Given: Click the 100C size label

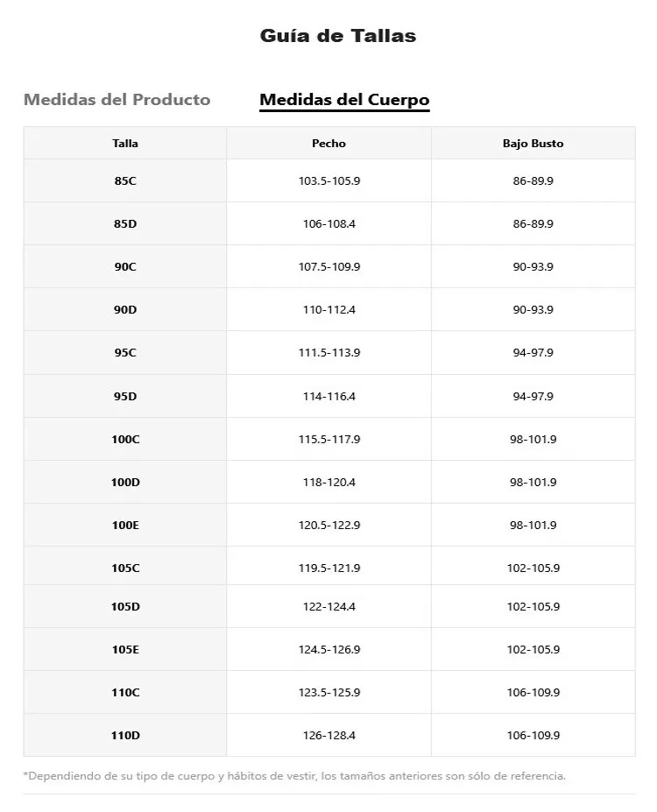Looking at the screenshot, I should point(125,439).
